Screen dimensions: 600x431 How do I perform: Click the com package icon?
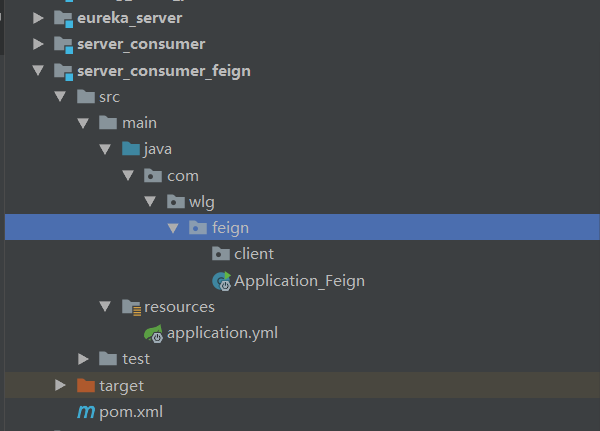click(153, 176)
